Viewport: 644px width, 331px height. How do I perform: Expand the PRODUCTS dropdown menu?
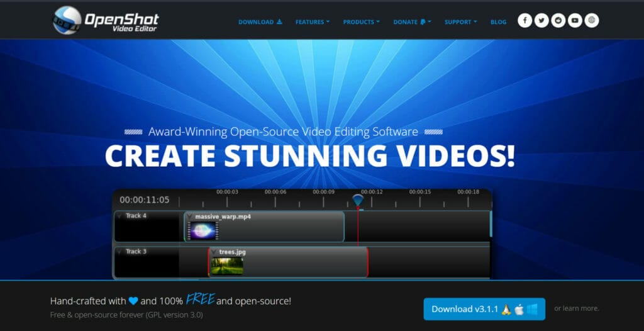pos(362,22)
